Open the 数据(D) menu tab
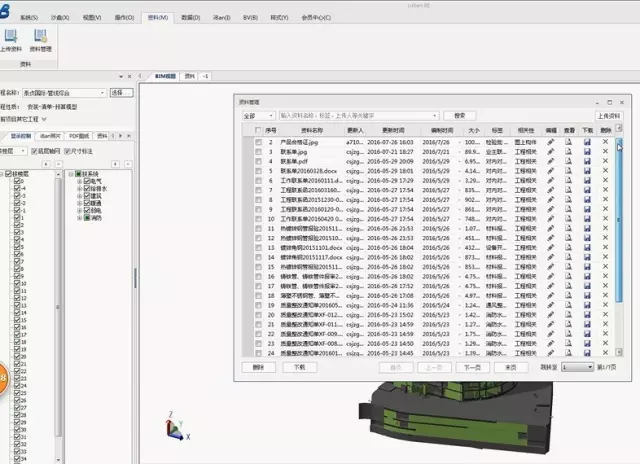The width and height of the screenshot is (640, 464). click(x=189, y=18)
